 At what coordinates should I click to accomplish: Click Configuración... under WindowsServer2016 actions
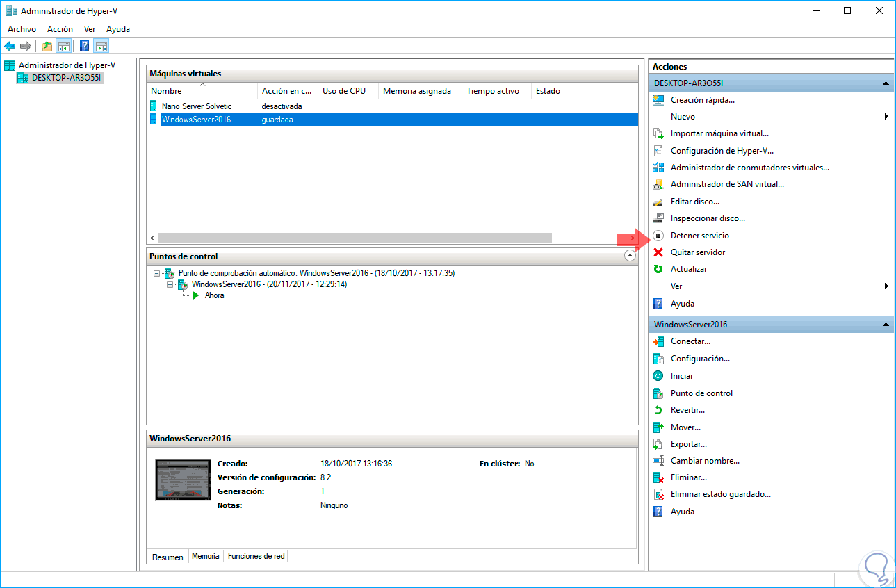[700, 359]
